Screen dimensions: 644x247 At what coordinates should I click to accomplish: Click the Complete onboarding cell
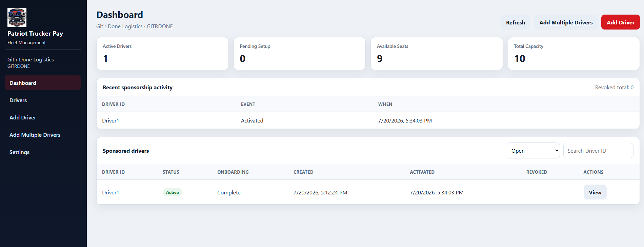pyautogui.click(x=229, y=192)
